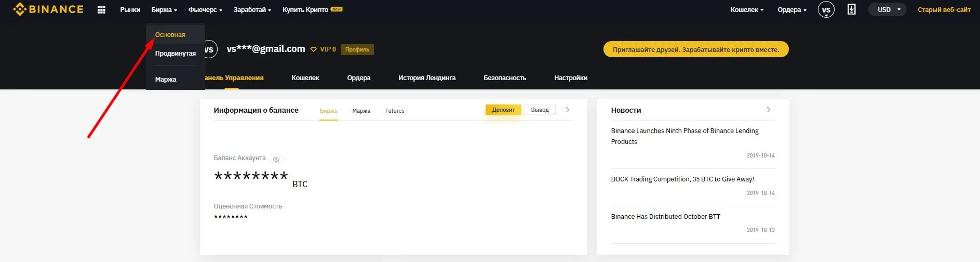Open the Настройки tab
The width and height of the screenshot is (980, 262).
[x=571, y=78]
